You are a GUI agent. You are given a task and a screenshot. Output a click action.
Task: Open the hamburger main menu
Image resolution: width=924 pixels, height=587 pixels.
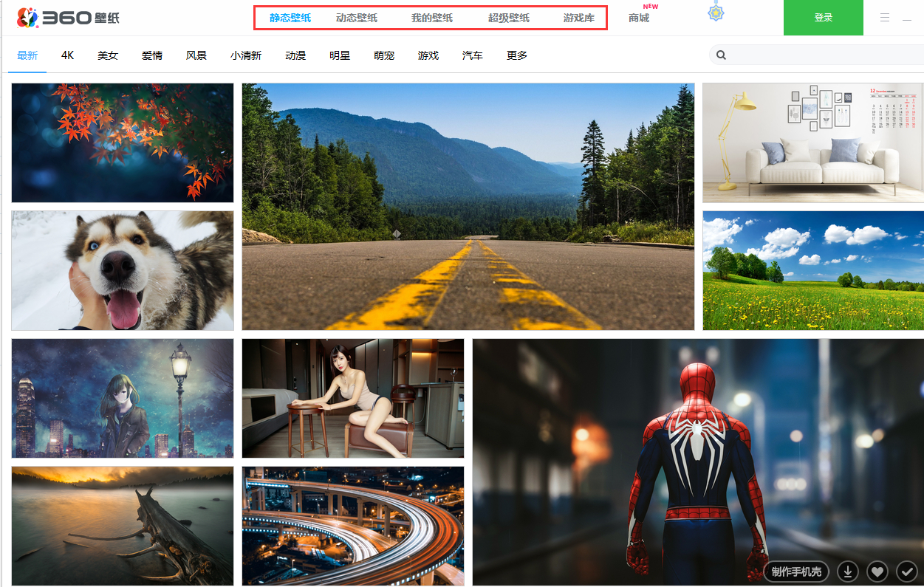pos(885,18)
